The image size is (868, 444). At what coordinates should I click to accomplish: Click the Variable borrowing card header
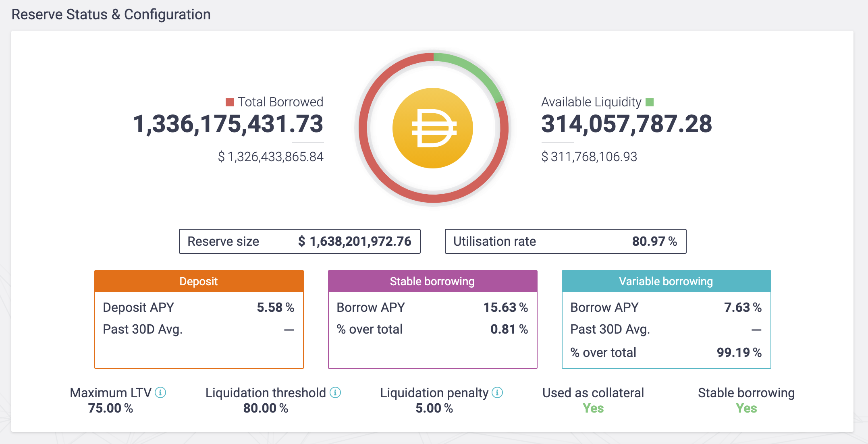[666, 281]
